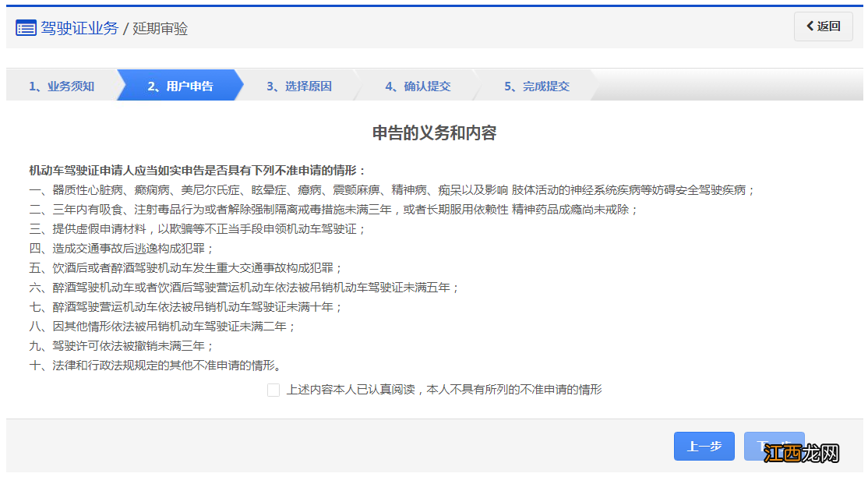Select the 4、确认提交 step tab
This screenshot has width=868, height=477.
tap(417, 86)
